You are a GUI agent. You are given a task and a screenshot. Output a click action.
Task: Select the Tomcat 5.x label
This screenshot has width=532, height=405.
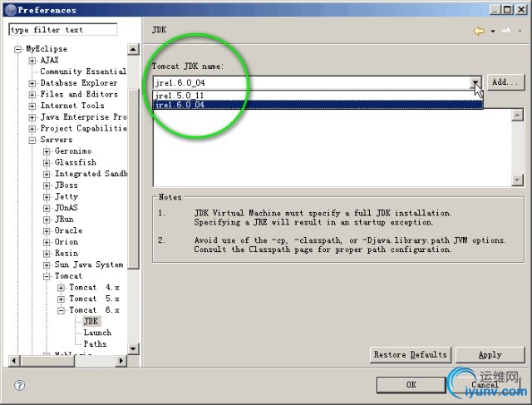click(x=94, y=299)
